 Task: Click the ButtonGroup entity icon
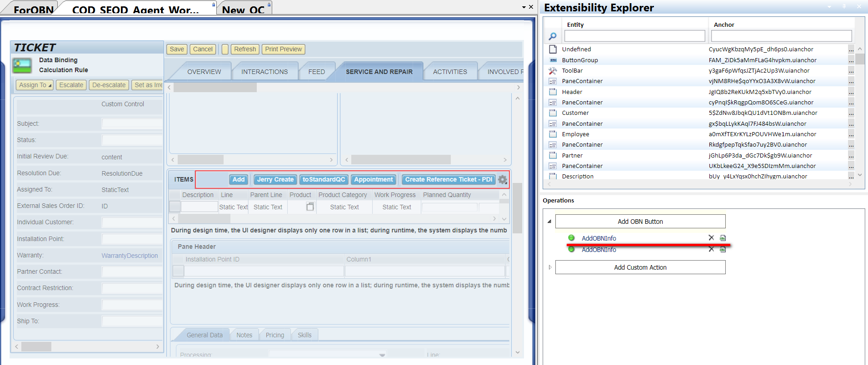coord(553,60)
